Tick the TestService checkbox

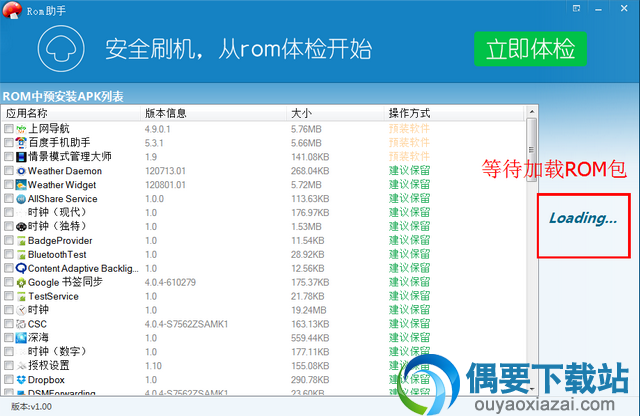tap(9, 296)
